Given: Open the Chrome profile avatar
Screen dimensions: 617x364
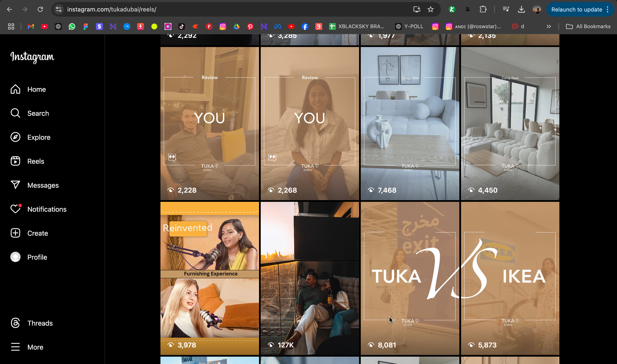Looking at the screenshot, I should click(537, 10).
